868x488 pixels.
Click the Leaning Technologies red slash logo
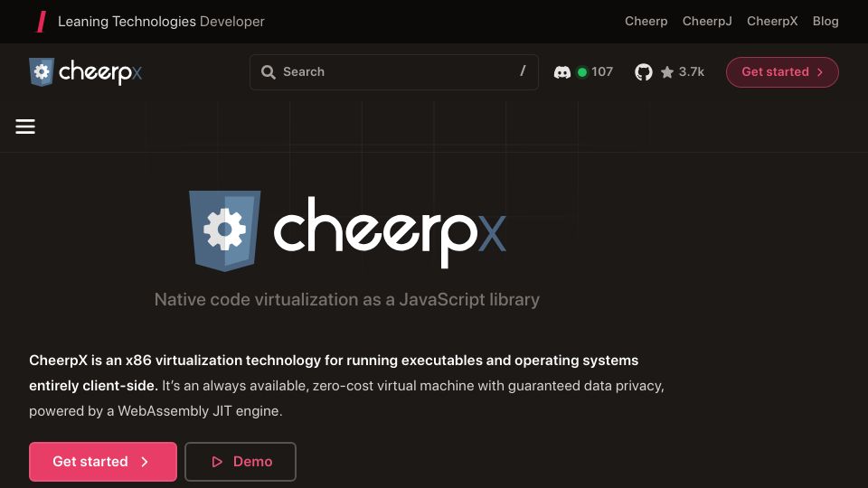(41, 22)
